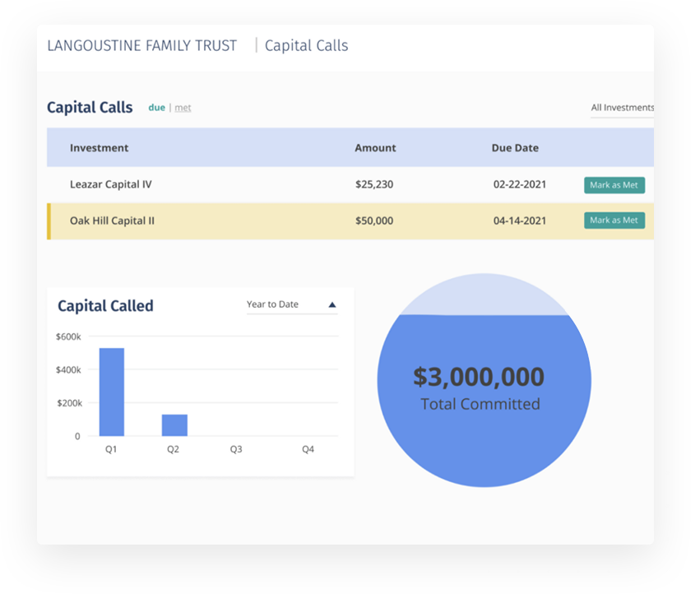The image size is (700, 594).
Task: Click the $400k axis label
Action: coord(68,369)
